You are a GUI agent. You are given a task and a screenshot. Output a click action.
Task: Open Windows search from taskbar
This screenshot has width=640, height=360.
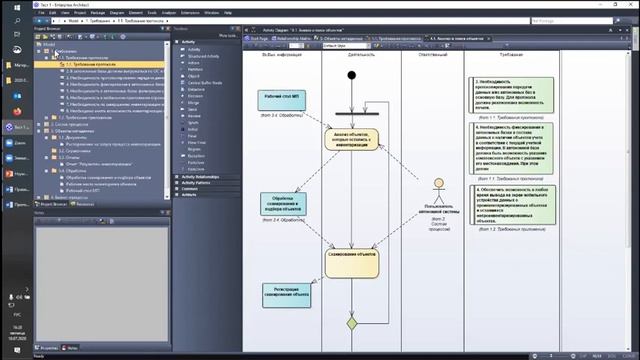[17, 20]
